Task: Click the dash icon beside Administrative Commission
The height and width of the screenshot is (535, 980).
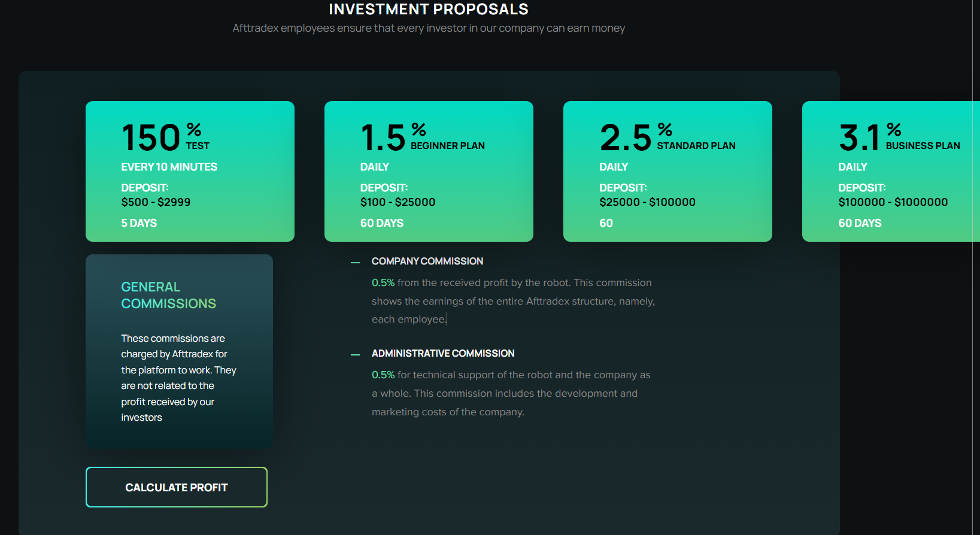Action: (356, 354)
